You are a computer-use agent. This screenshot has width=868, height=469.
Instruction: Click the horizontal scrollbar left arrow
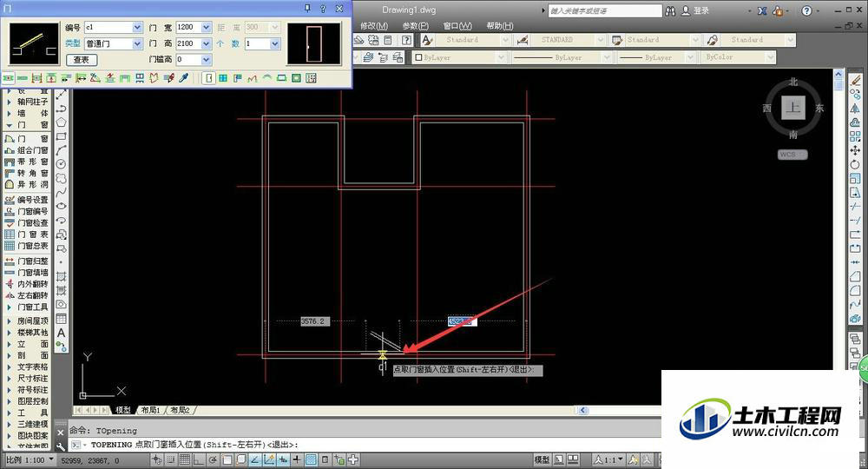(x=583, y=410)
